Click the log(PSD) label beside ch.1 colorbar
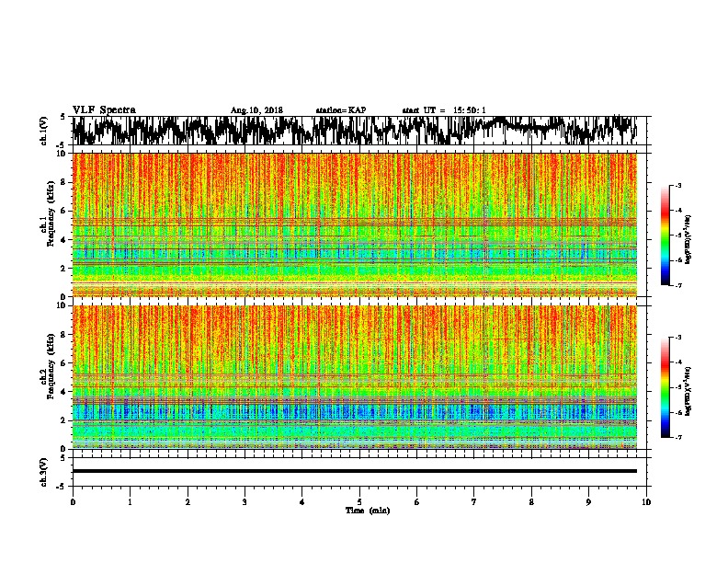Screen dimensions: 728x563 coord(688,239)
